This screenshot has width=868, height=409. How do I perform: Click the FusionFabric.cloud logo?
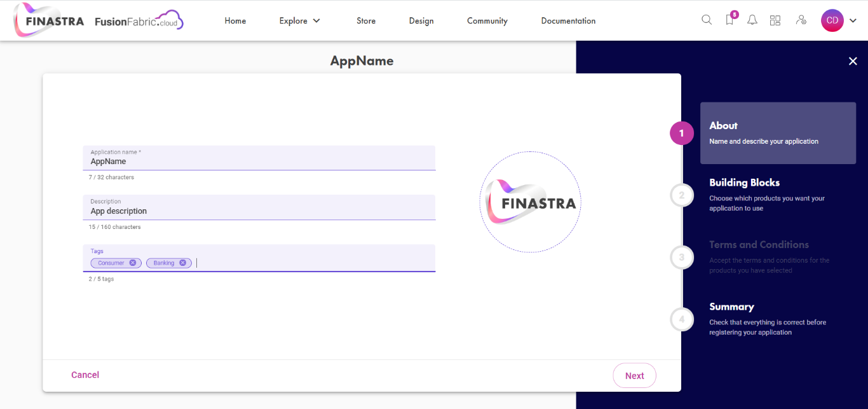coord(139,20)
